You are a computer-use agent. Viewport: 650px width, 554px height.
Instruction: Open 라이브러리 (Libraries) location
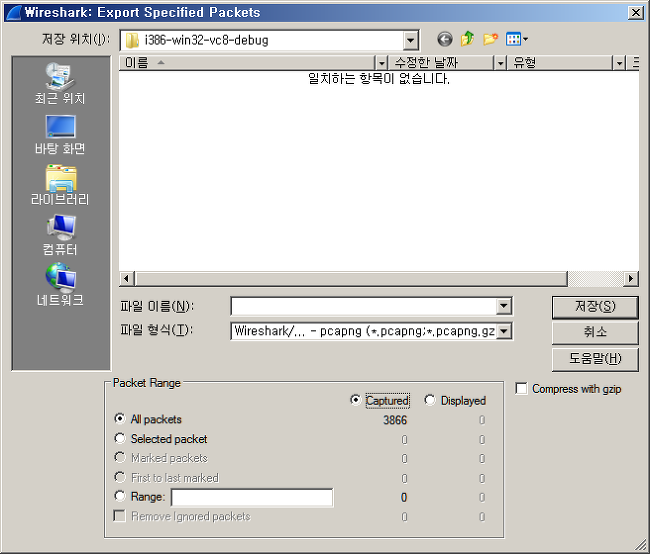coord(60,185)
